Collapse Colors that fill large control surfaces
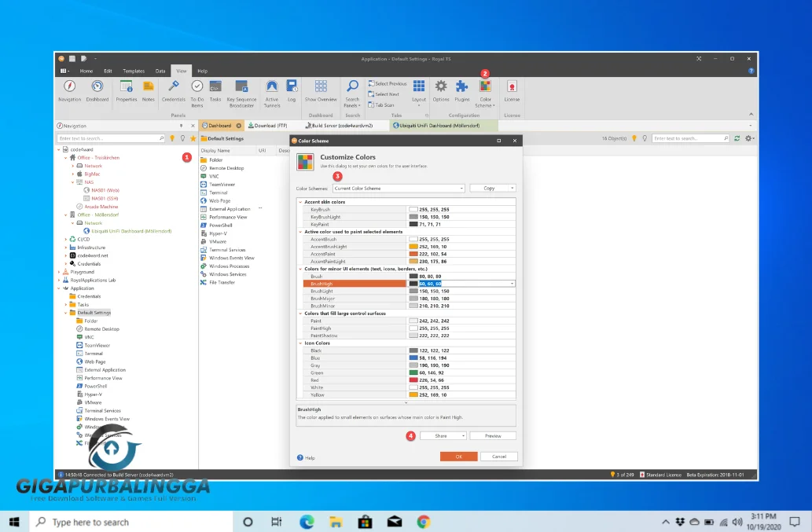The height and width of the screenshot is (532, 812). point(300,313)
